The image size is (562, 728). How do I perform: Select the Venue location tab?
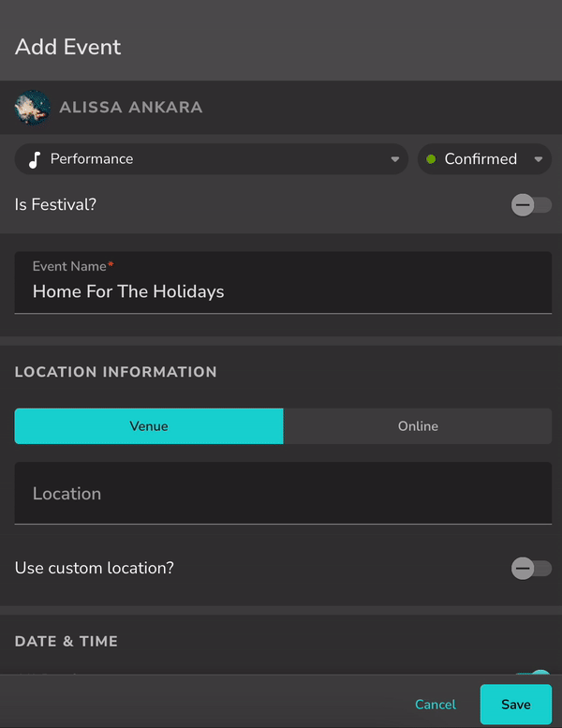(x=149, y=426)
